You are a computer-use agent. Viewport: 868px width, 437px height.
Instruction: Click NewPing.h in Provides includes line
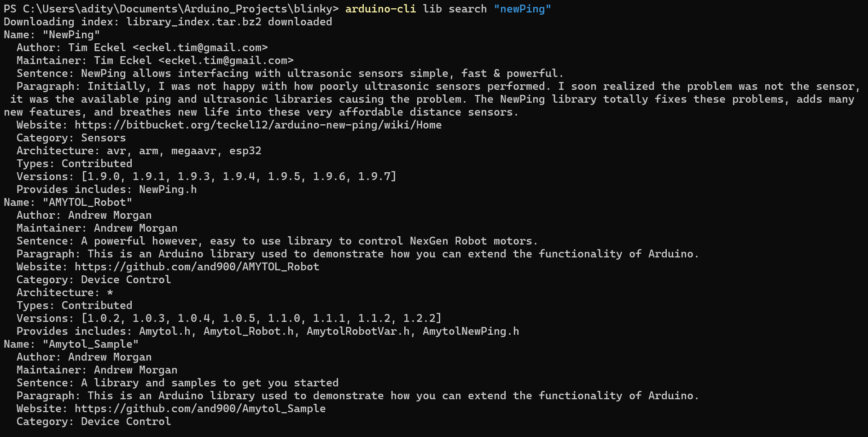point(168,190)
